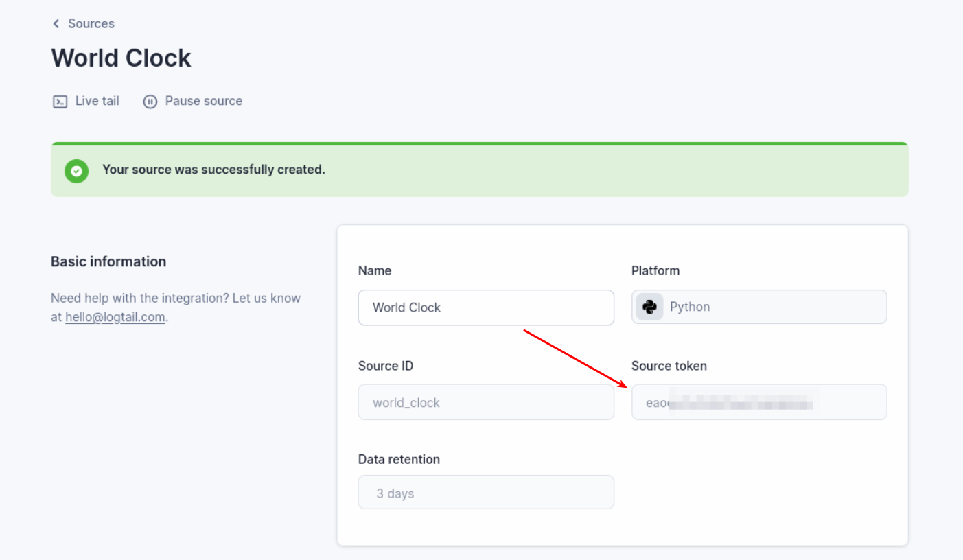
Task: Open Live tail view
Action: [x=97, y=101]
